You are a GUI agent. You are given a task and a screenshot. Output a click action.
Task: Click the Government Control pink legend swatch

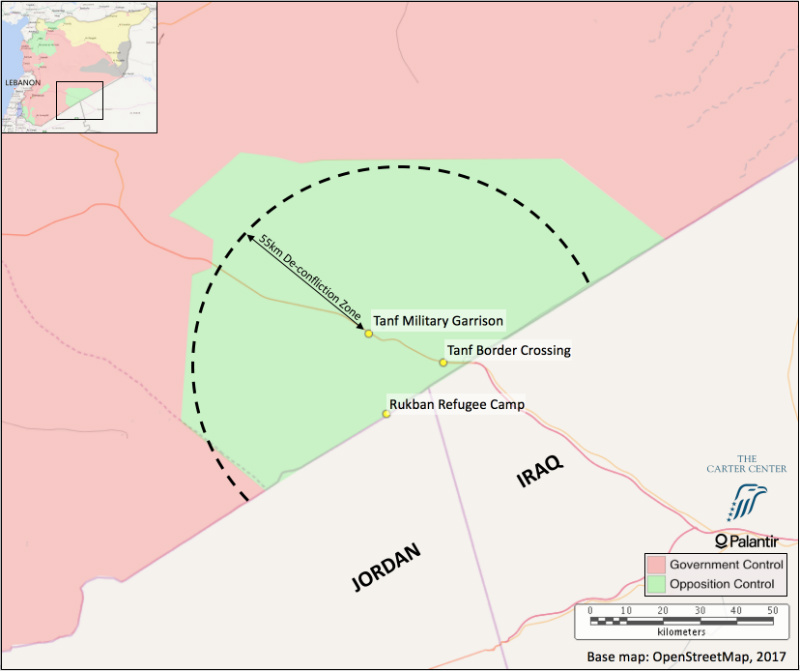(655, 565)
